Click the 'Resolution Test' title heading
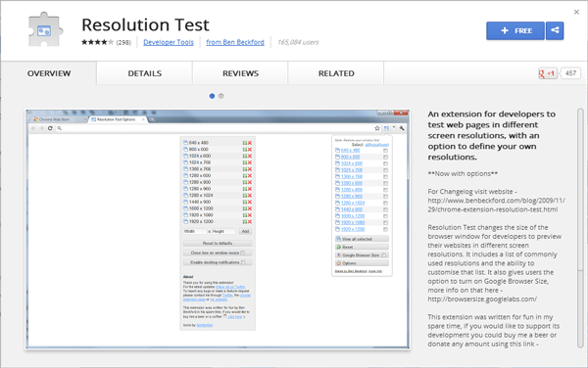Image resolution: width=588 pixels, height=368 pixels. (145, 25)
